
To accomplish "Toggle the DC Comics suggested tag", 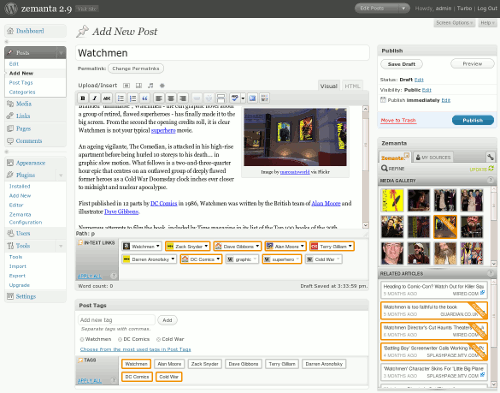I will pos(137,377).
